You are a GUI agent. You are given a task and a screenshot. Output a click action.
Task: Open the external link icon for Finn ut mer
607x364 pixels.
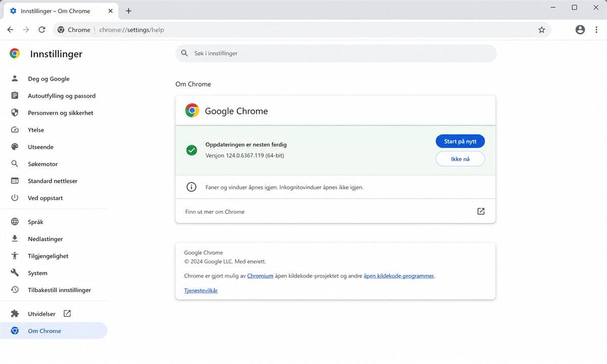[x=481, y=211]
